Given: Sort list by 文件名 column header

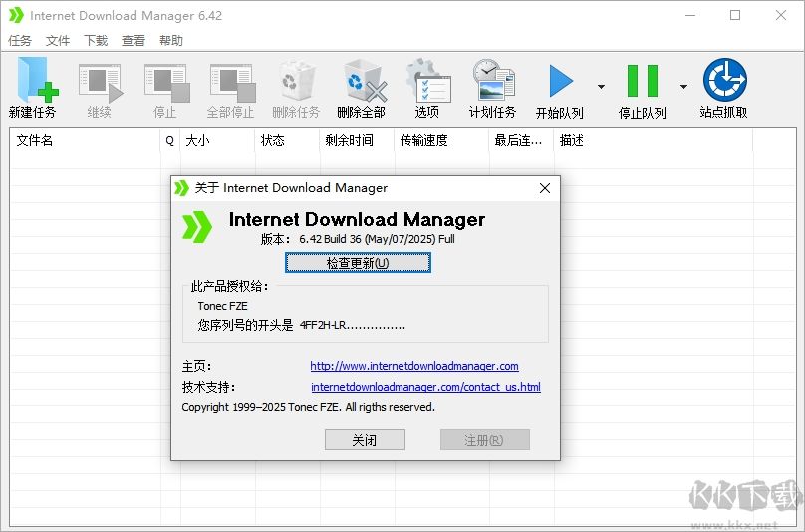Looking at the screenshot, I should point(84,141).
